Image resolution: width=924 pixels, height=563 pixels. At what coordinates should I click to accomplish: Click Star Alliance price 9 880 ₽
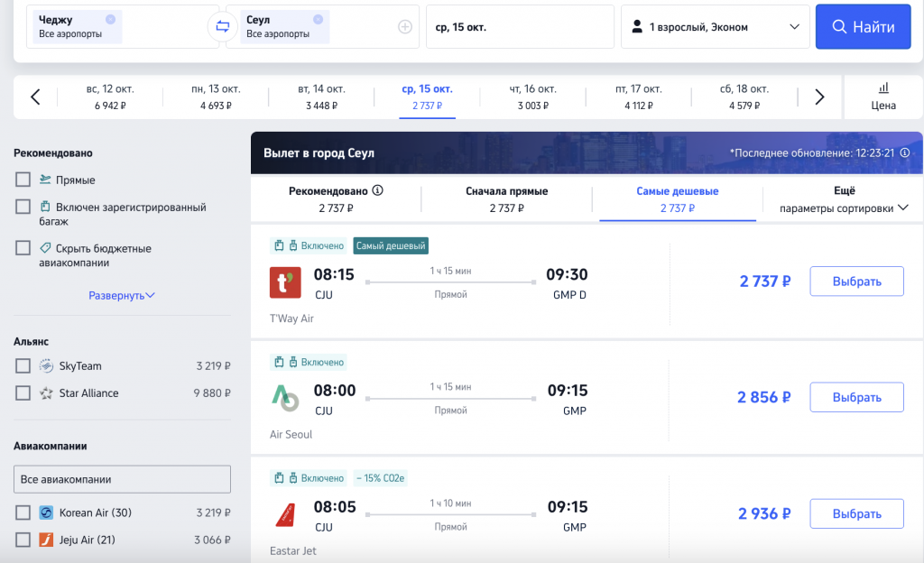click(212, 392)
